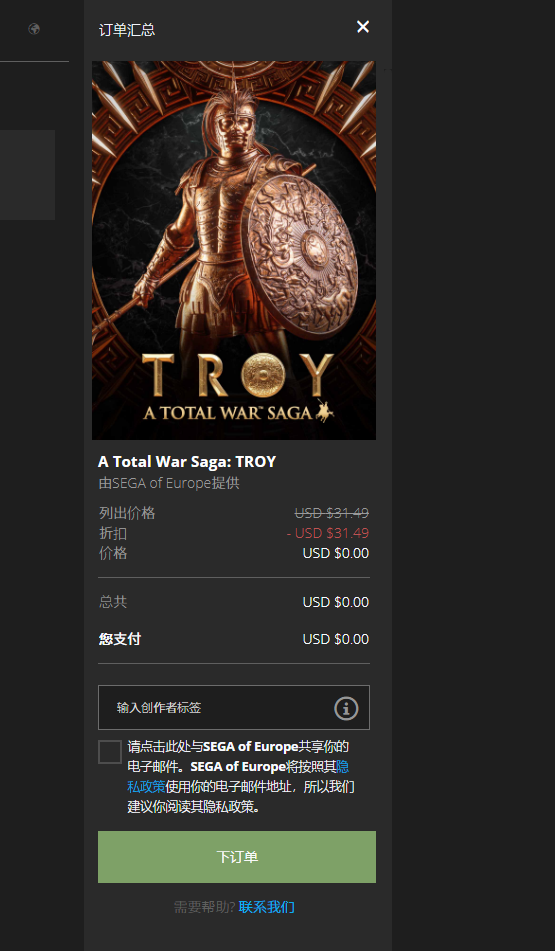555x951 pixels.
Task: Click the info icon in creator tag field
Action: tap(346, 708)
